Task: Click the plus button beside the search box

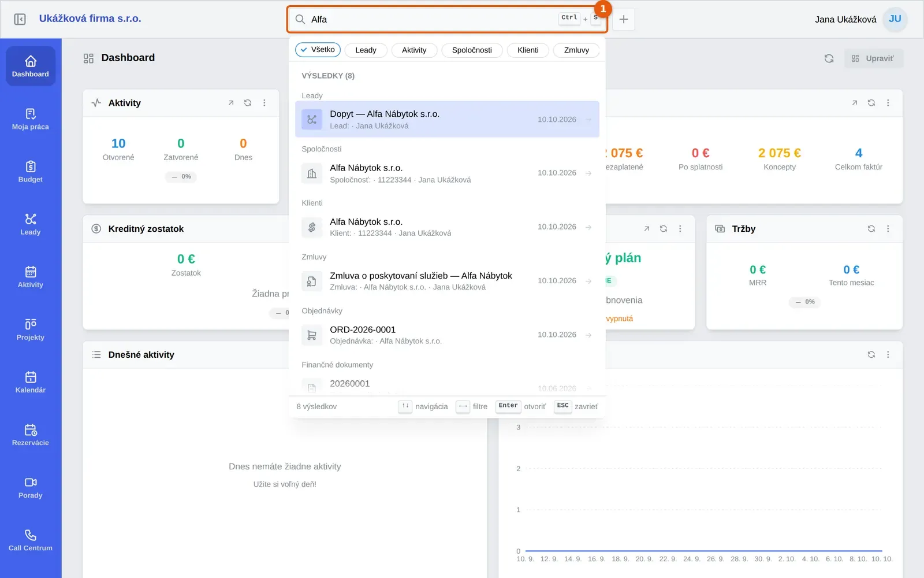Action: (x=624, y=19)
